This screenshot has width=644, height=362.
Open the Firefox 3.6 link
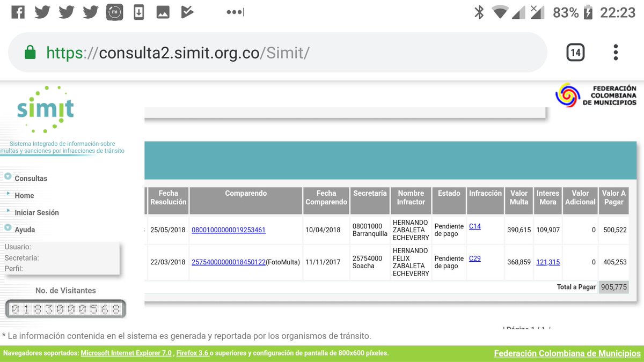pyautogui.click(x=192, y=353)
